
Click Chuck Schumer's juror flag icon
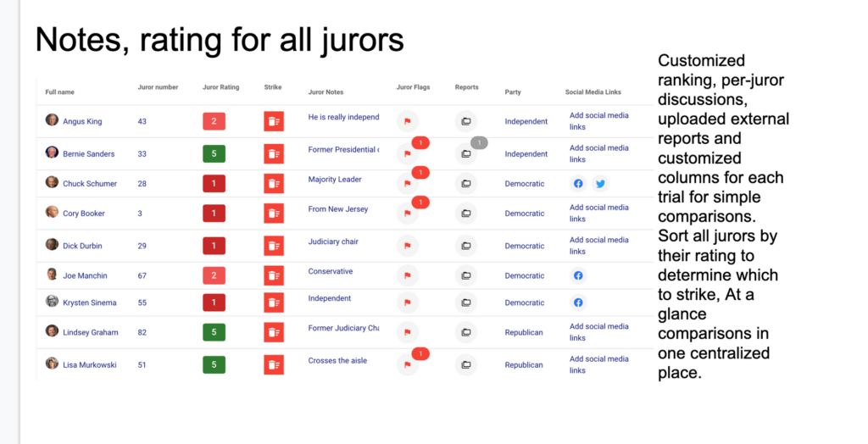408,184
